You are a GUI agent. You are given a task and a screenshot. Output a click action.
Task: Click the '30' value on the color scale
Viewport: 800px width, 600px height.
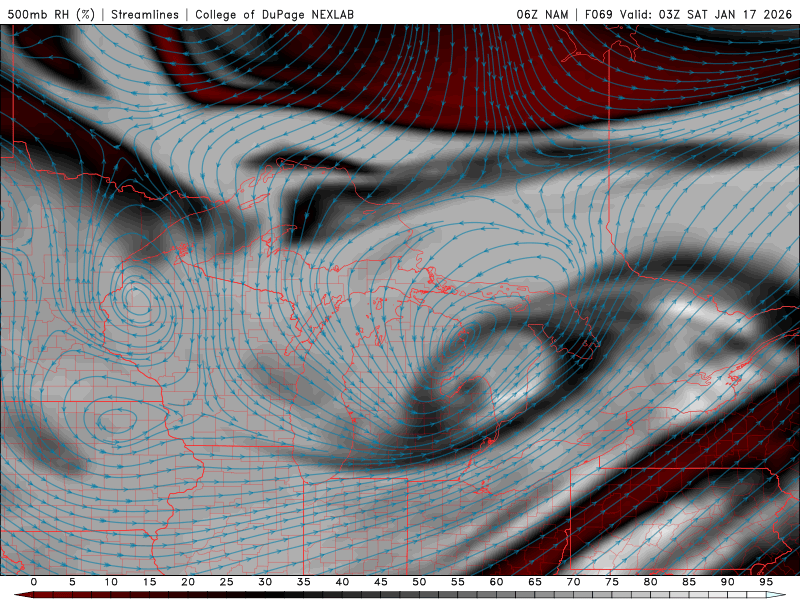[265, 582]
